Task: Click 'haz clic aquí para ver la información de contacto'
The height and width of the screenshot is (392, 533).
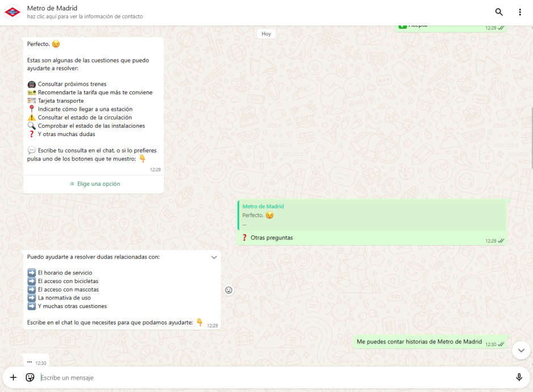Action: [x=85, y=16]
